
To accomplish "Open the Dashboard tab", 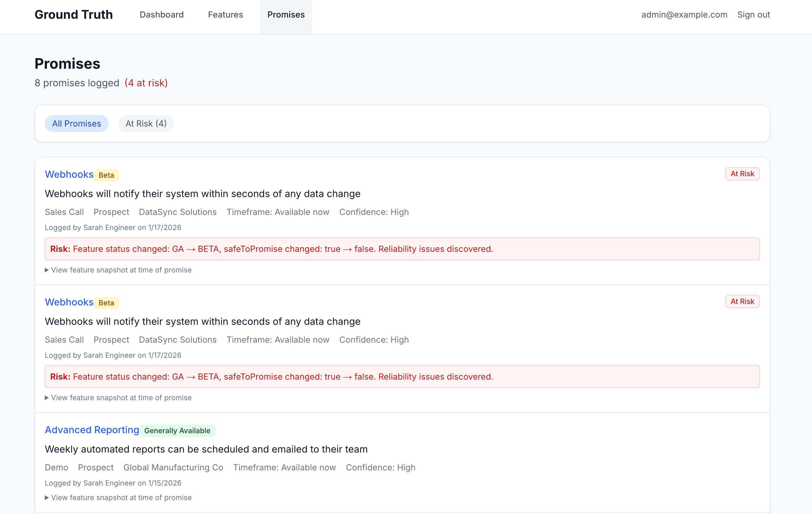I will coord(162,15).
